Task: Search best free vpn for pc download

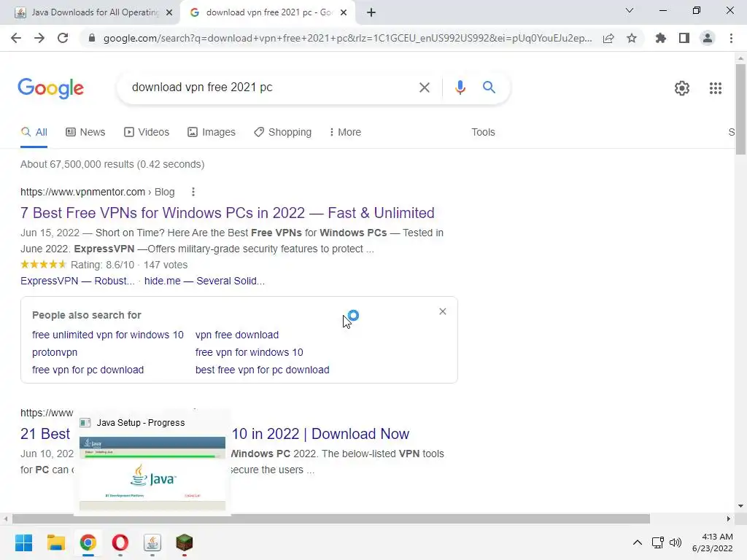Action: [x=262, y=370]
